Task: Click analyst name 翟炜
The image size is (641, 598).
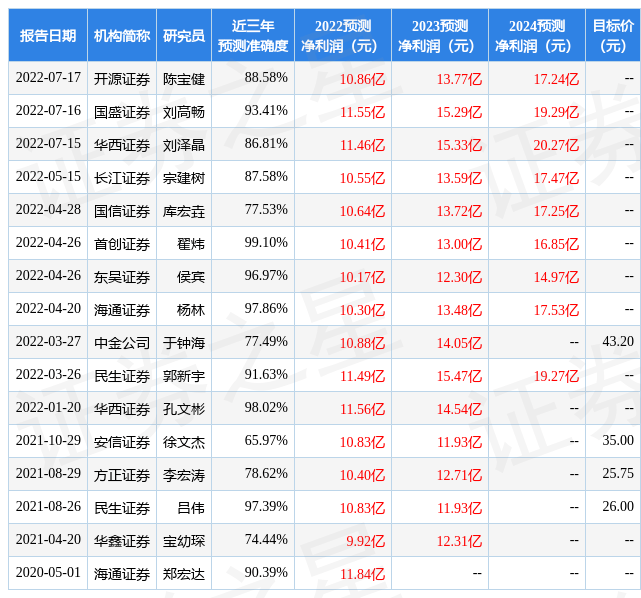Action: click(x=191, y=244)
